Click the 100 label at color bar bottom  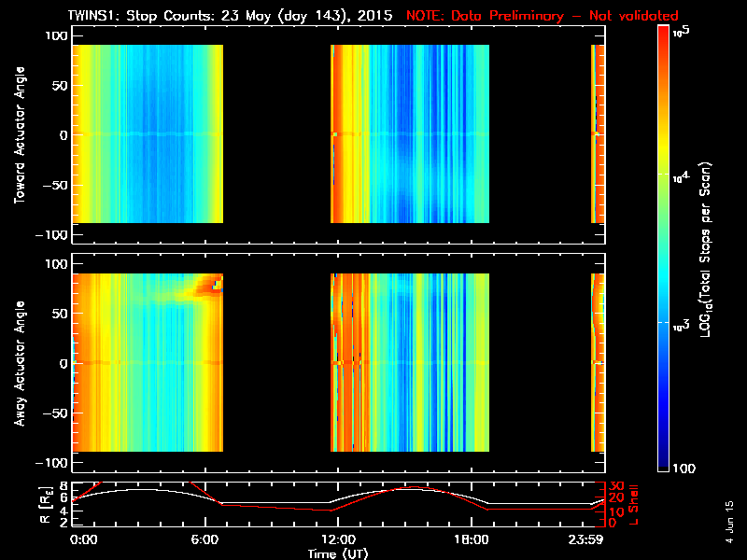684,469
